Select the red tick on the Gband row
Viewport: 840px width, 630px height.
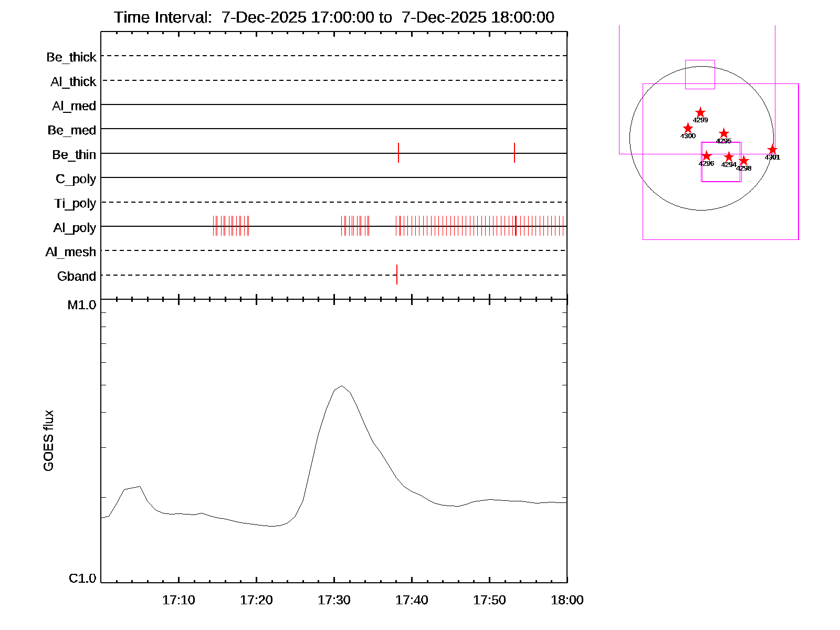397,275
